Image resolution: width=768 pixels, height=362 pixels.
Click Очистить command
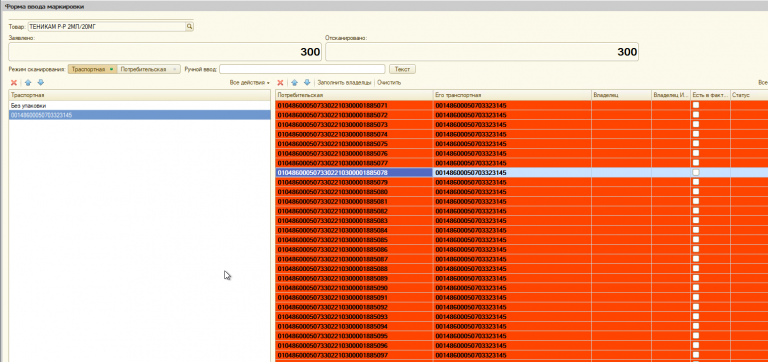coord(389,83)
